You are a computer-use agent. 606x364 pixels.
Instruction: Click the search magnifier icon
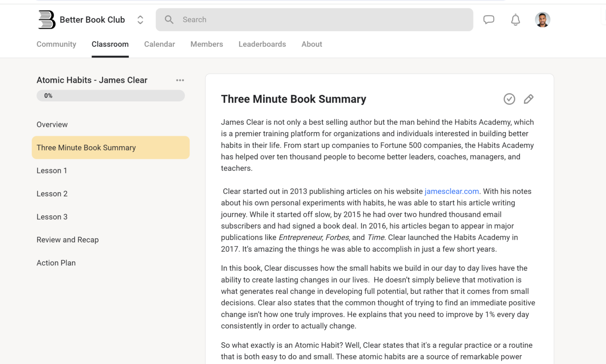[x=169, y=20]
